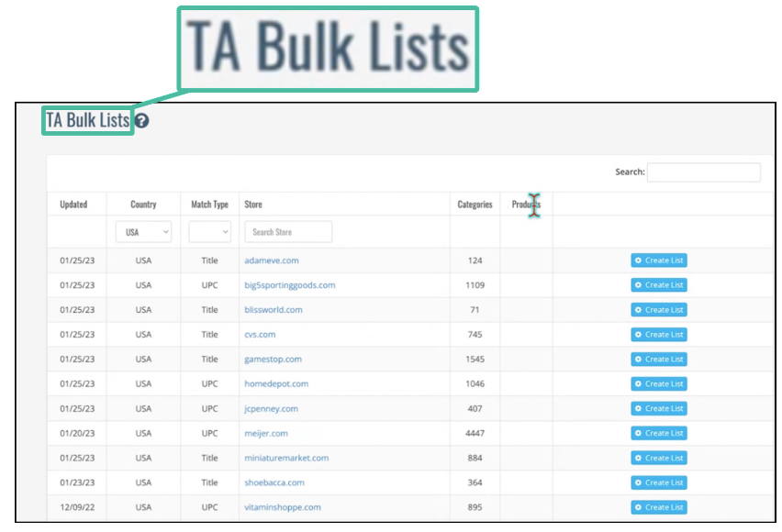Create List for gamestop.com
The width and height of the screenshot is (782, 532).
coord(659,359)
